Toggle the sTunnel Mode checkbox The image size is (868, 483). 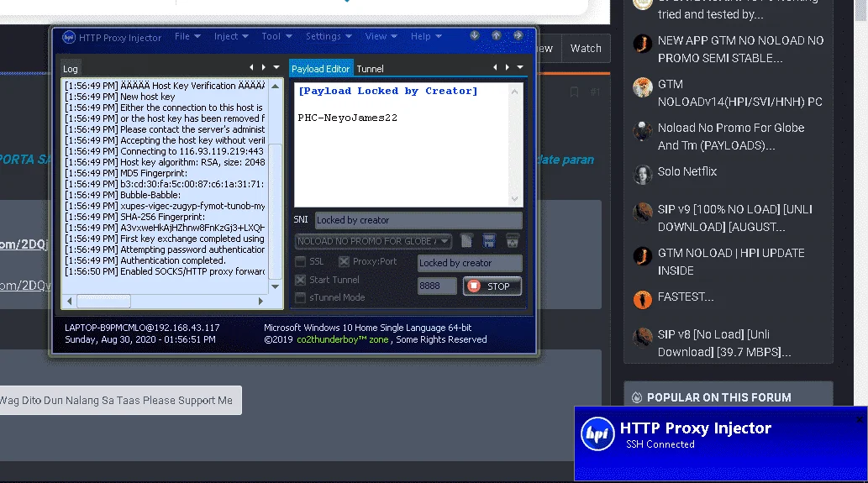(300, 297)
